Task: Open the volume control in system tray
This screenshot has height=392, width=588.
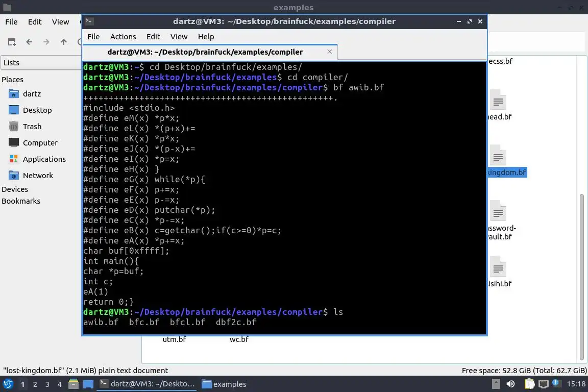Action: 510,384
